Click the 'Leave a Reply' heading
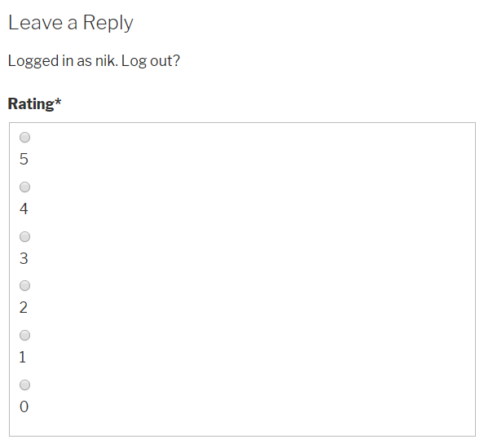Screen dimensions: 484x448 coord(71,24)
